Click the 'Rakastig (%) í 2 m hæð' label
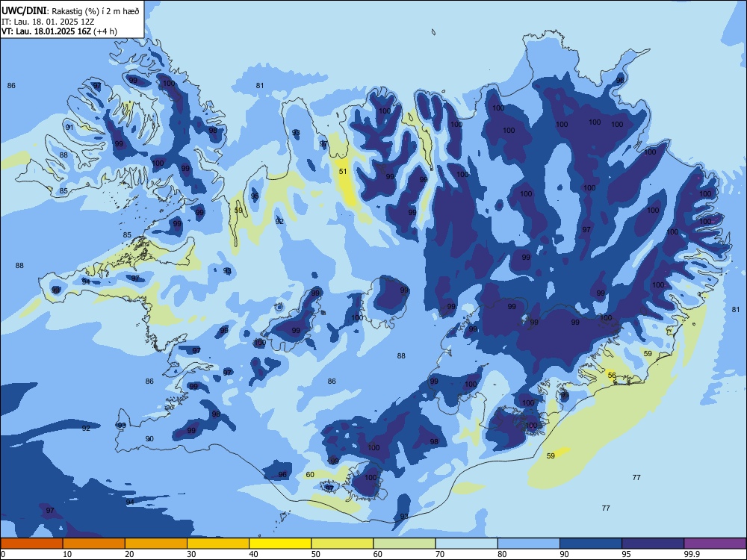This screenshot has width=747, height=560. pos(96,11)
